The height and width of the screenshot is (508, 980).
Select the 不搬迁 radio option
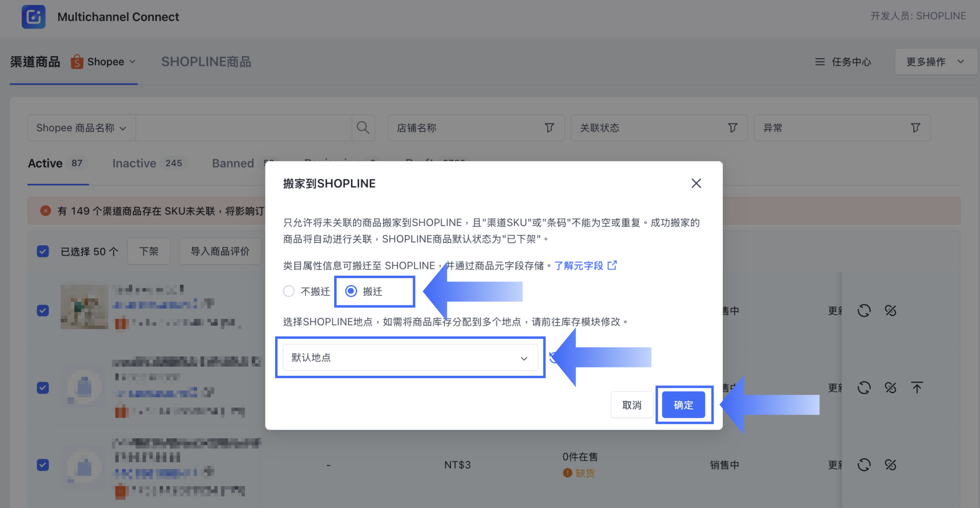pos(289,291)
